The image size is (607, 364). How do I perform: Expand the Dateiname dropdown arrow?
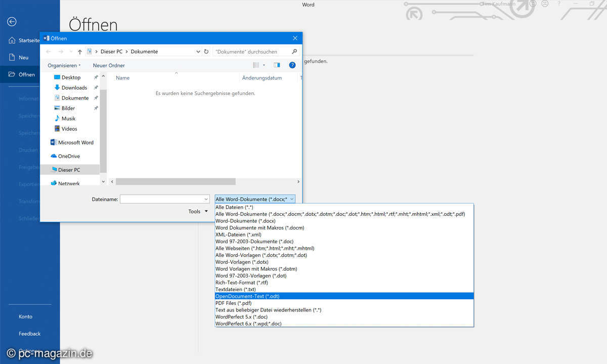click(206, 199)
